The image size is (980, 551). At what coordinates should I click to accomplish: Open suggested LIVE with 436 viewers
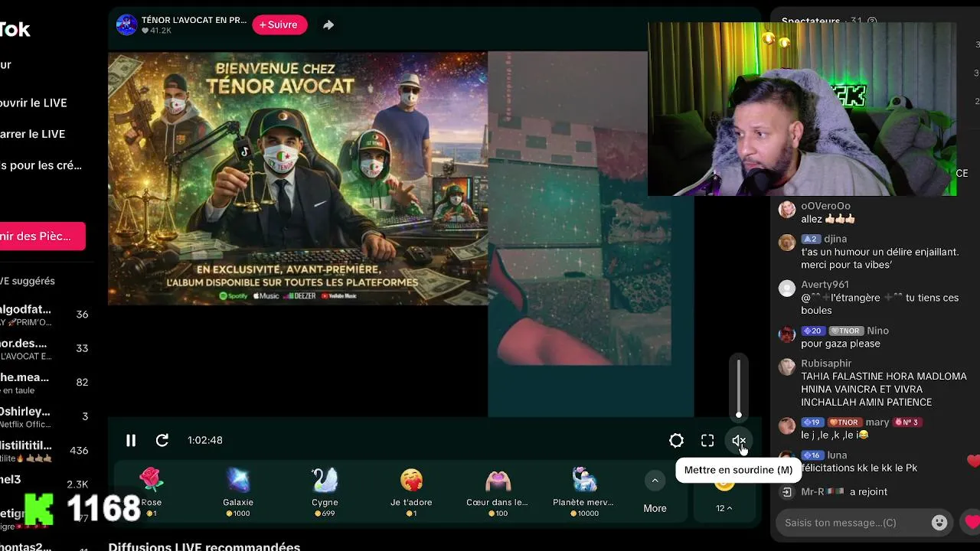point(46,451)
